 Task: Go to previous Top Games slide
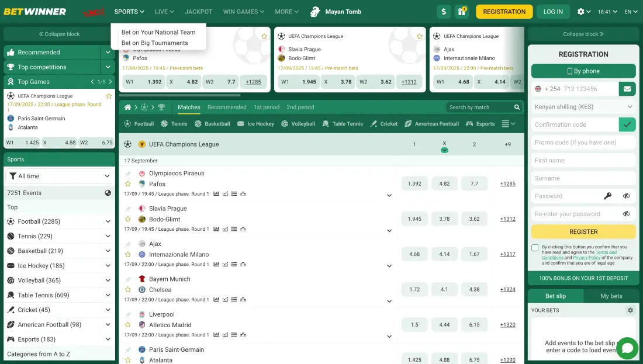click(92, 82)
